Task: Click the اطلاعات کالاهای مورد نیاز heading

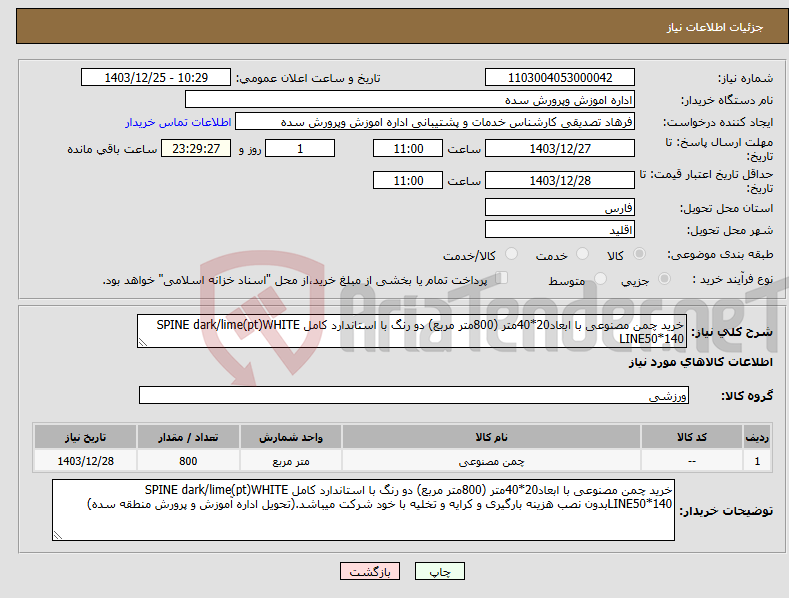Action: pos(700,362)
